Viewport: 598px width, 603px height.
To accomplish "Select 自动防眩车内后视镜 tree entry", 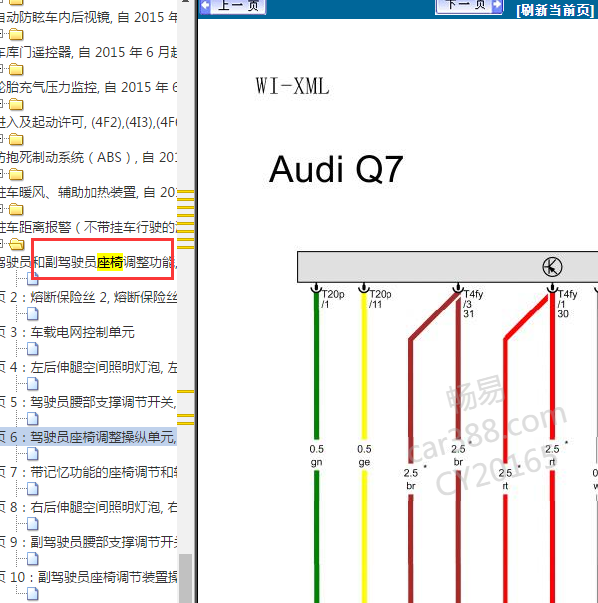I will (x=88, y=17).
